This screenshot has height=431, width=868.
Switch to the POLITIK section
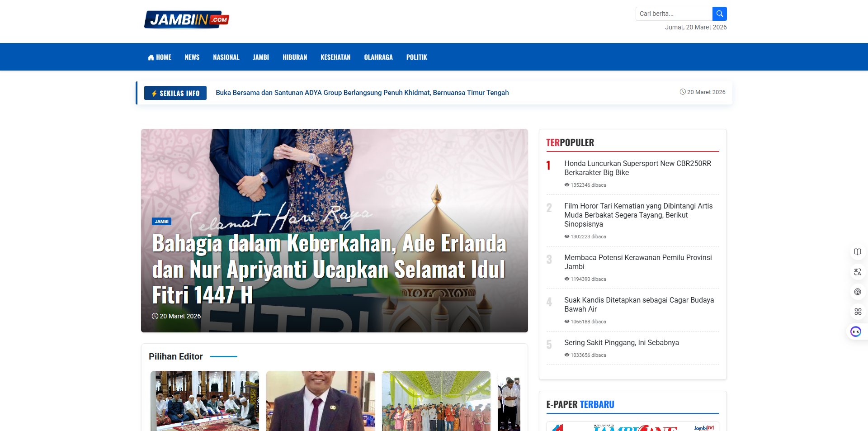pyautogui.click(x=416, y=57)
